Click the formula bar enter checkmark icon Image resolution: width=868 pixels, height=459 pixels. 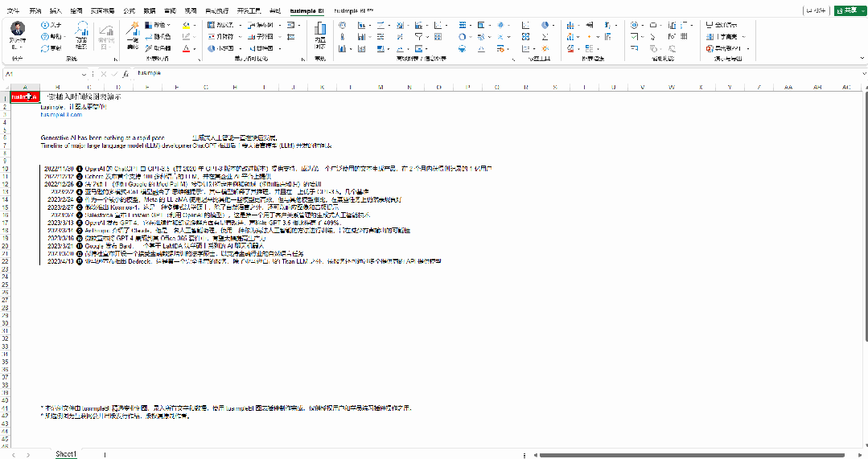[114, 74]
